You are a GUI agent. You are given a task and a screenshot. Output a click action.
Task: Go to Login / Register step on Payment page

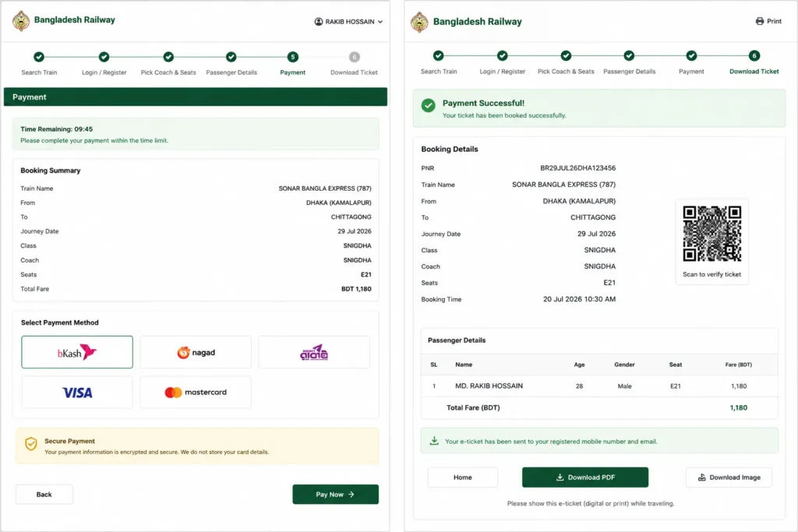(104, 63)
